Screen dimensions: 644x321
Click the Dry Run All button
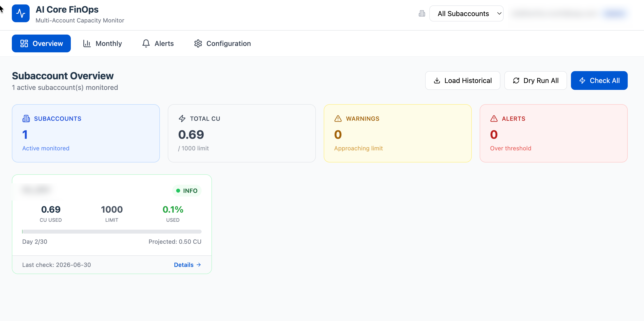535,80
